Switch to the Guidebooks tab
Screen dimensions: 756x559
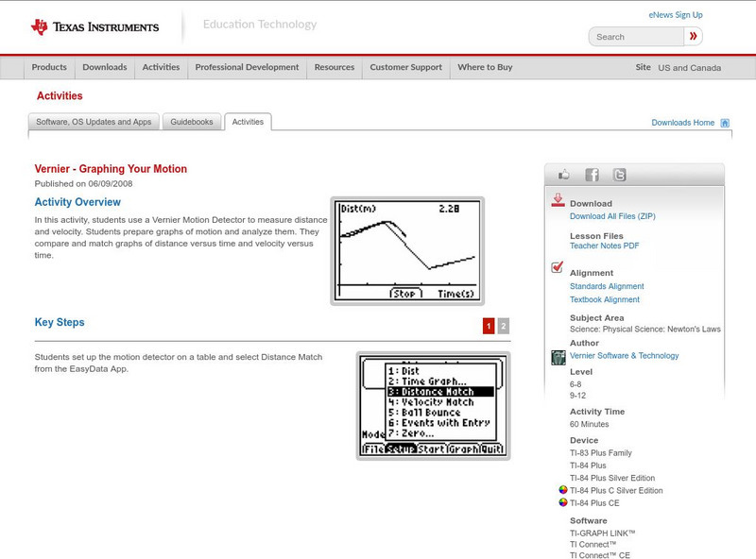pos(193,122)
